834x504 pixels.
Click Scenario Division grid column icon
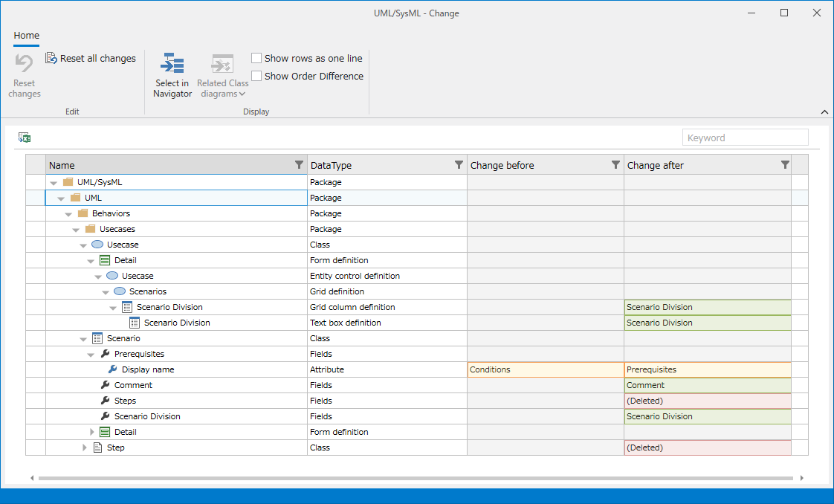pos(127,307)
